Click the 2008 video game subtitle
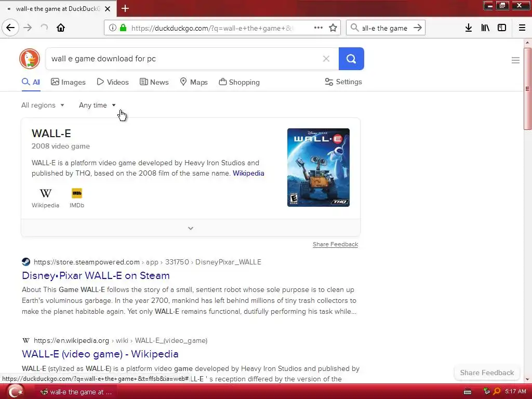Image resolution: width=532 pixels, height=399 pixels. 61,146
